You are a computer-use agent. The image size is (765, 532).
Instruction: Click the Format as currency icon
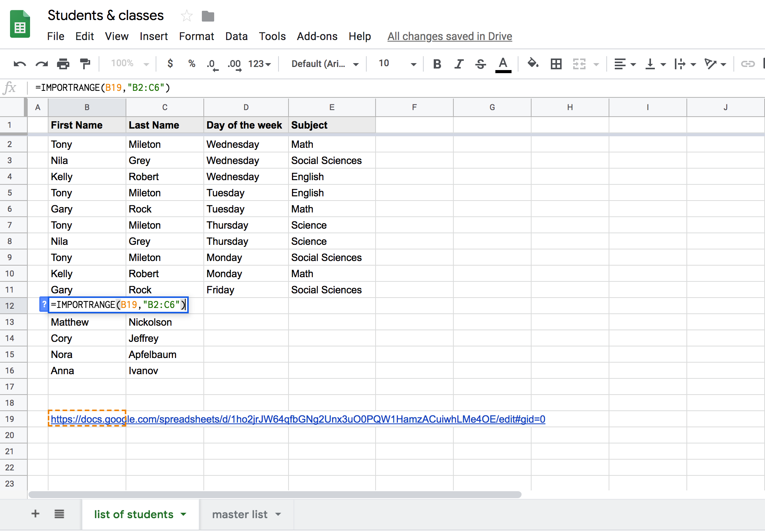(170, 64)
